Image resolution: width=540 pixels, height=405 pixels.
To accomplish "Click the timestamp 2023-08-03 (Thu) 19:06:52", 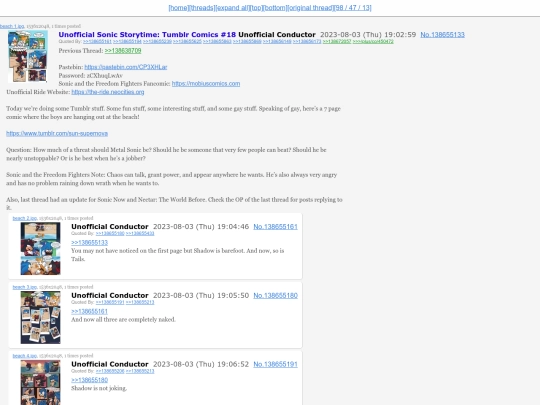I will point(201,364).
